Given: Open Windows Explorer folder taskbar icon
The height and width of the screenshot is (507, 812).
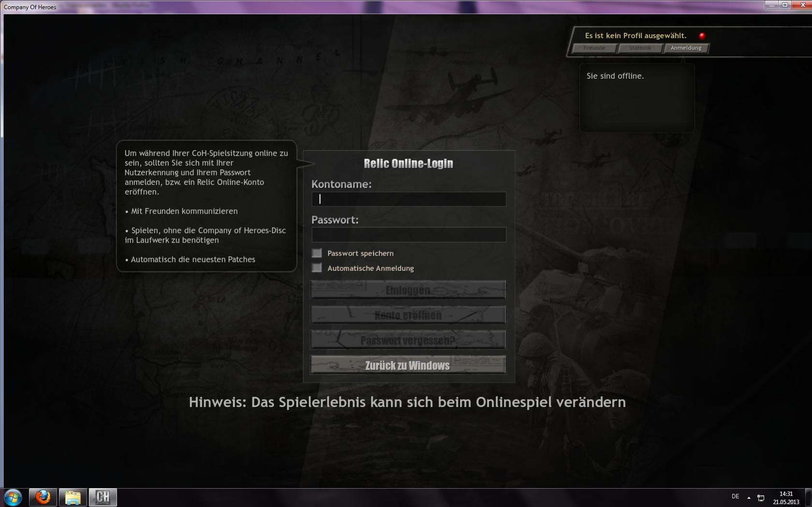Looking at the screenshot, I should point(73,497).
